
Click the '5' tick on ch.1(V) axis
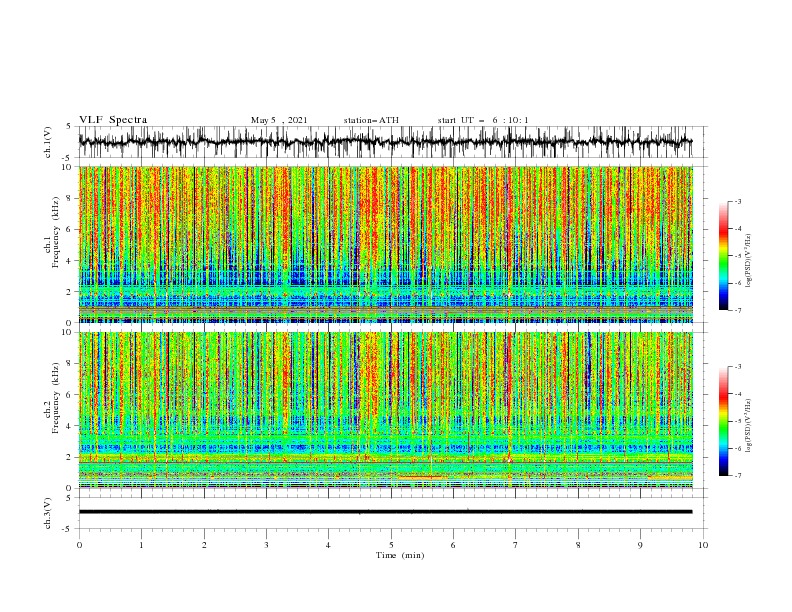point(69,126)
